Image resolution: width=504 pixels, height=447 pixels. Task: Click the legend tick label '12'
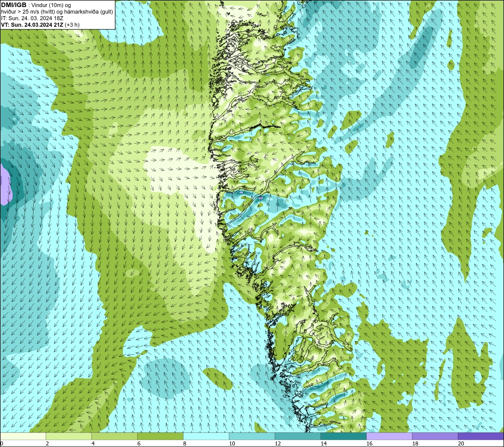click(x=278, y=443)
